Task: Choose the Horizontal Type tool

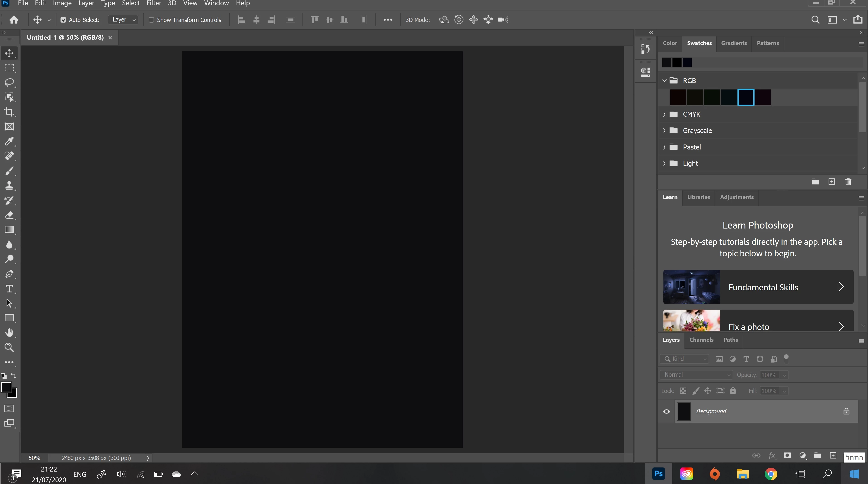Action: pyautogui.click(x=9, y=289)
